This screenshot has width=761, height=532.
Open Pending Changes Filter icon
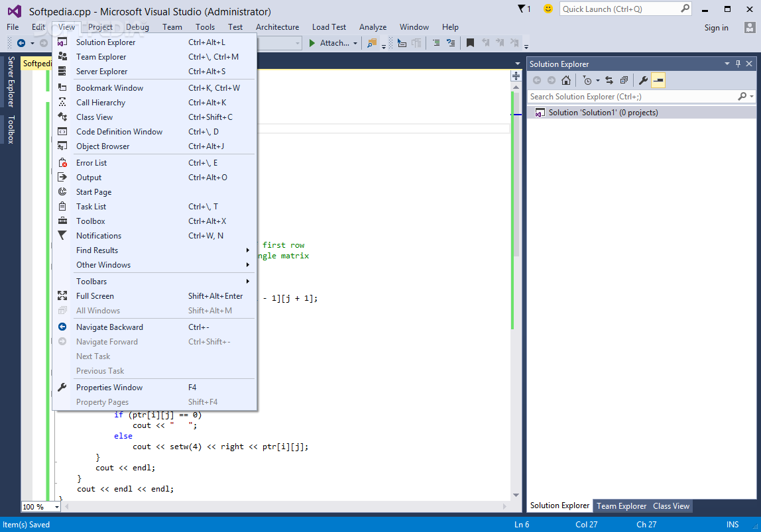point(587,81)
